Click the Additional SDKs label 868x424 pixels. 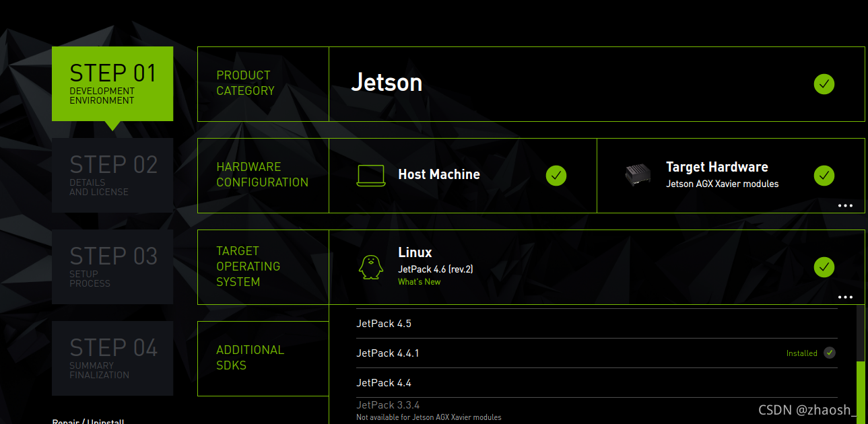[x=250, y=358]
